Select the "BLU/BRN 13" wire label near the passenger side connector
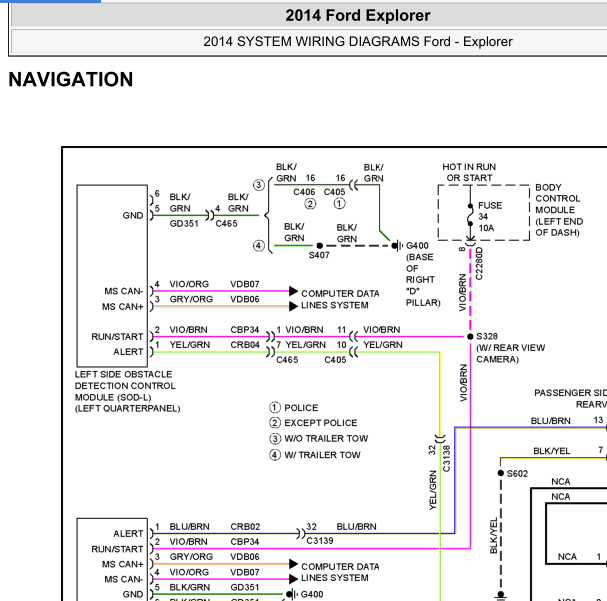Viewport: 607px width, 601px height. (567, 420)
